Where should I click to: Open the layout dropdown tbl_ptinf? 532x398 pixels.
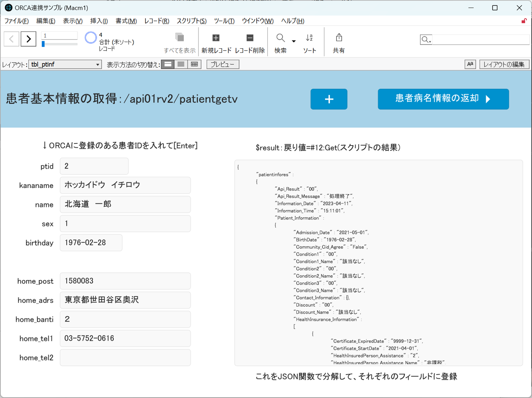[x=65, y=64]
